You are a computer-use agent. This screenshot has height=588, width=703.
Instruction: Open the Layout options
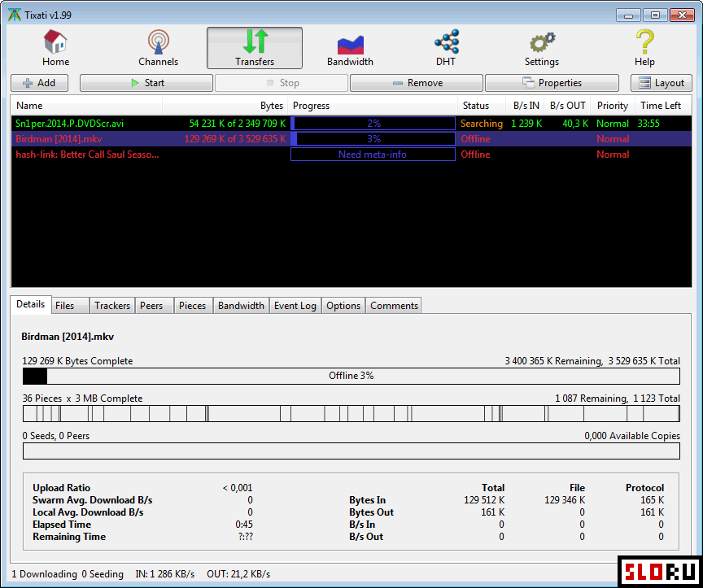tap(662, 83)
